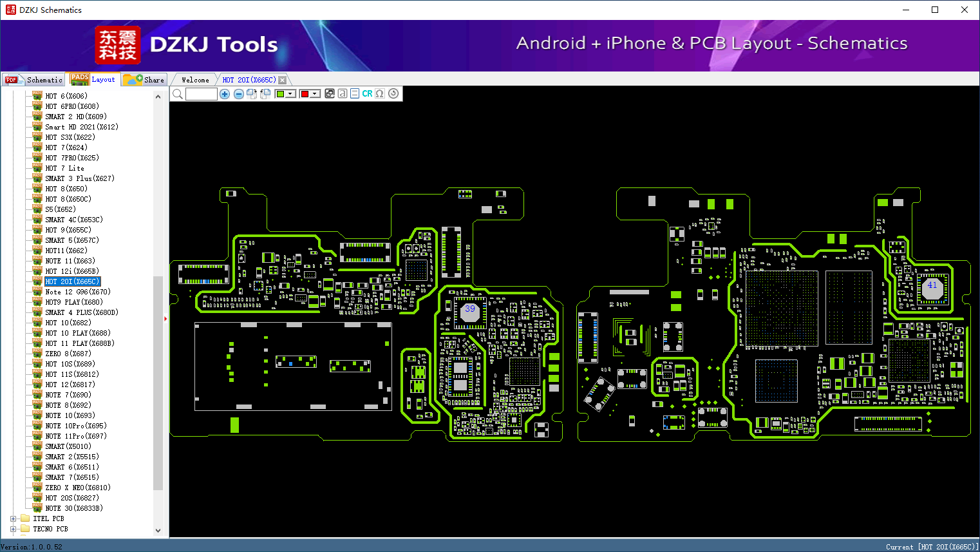Select S5(X652) entry

pyautogui.click(x=61, y=209)
